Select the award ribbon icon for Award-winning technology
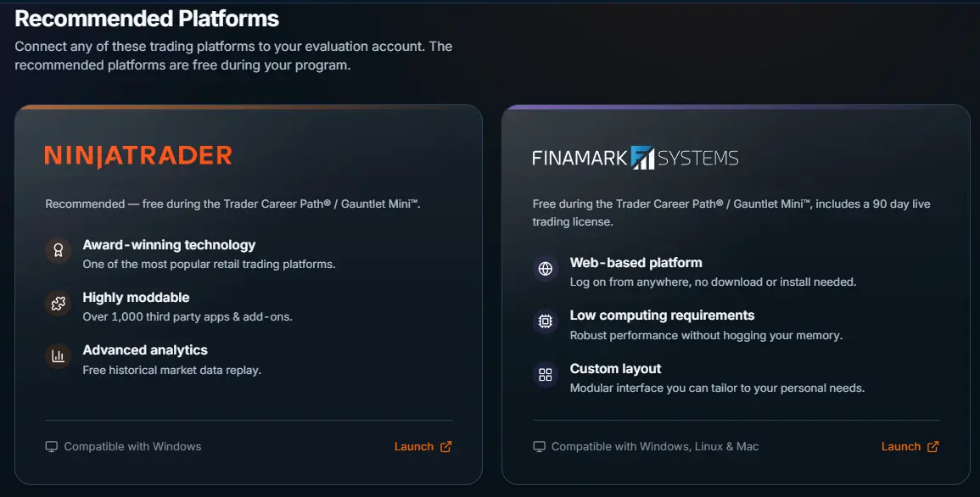The width and height of the screenshot is (980, 497). point(57,251)
